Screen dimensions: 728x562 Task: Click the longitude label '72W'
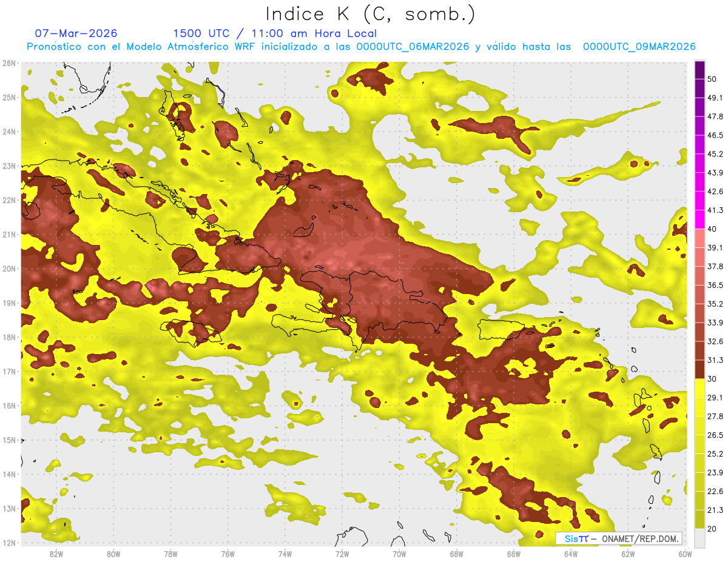[342, 554]
